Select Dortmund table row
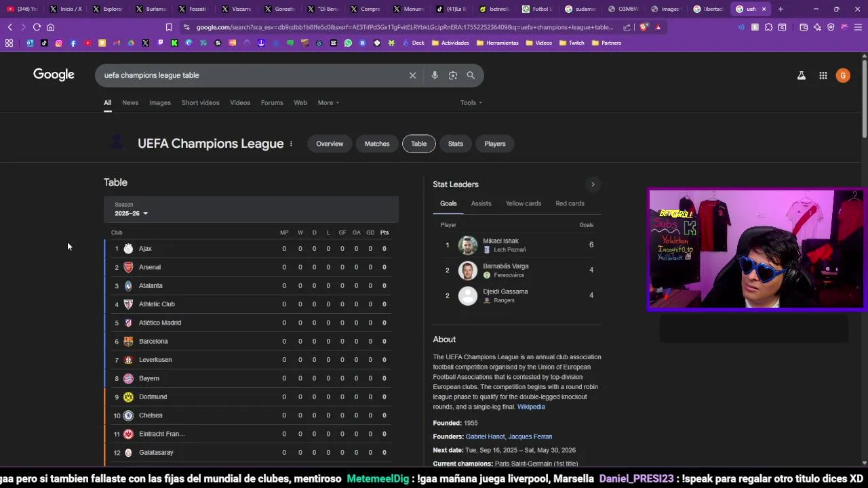868x488 pixels. (x=248, y=396)
